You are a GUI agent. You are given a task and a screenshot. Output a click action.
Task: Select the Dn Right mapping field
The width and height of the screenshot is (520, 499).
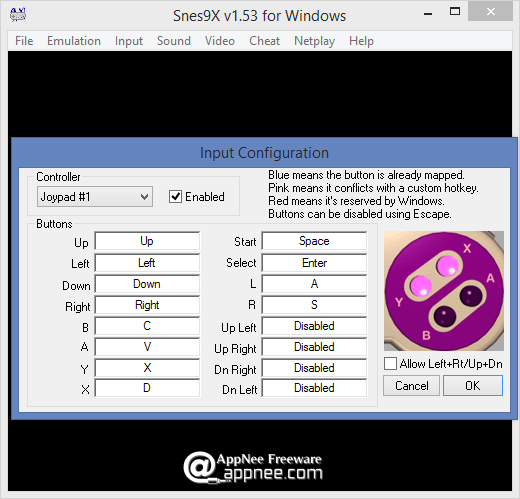point(314,368)
